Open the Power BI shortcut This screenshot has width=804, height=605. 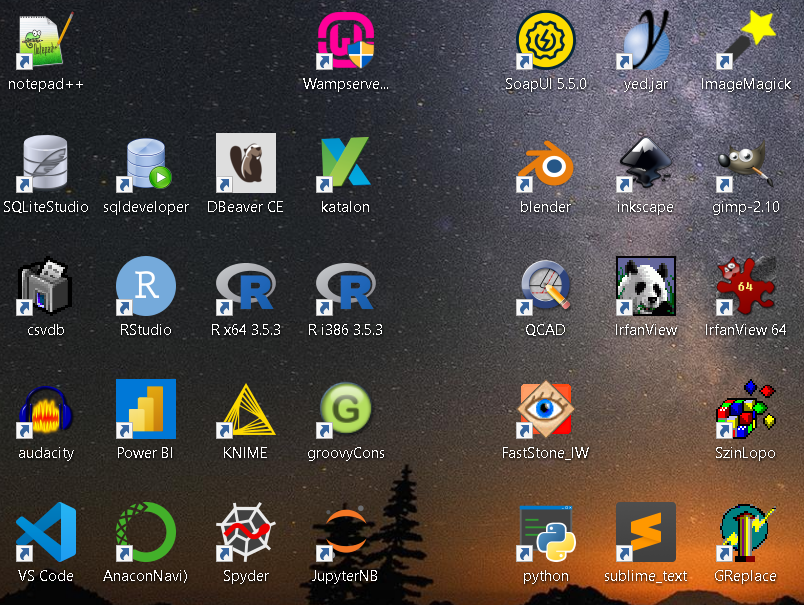(146, 409)
